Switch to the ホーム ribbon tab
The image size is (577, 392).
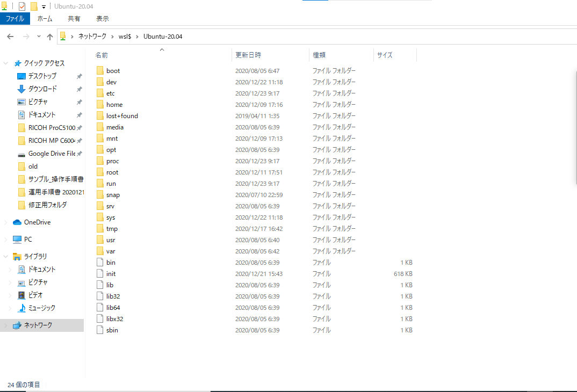(45, 18)
